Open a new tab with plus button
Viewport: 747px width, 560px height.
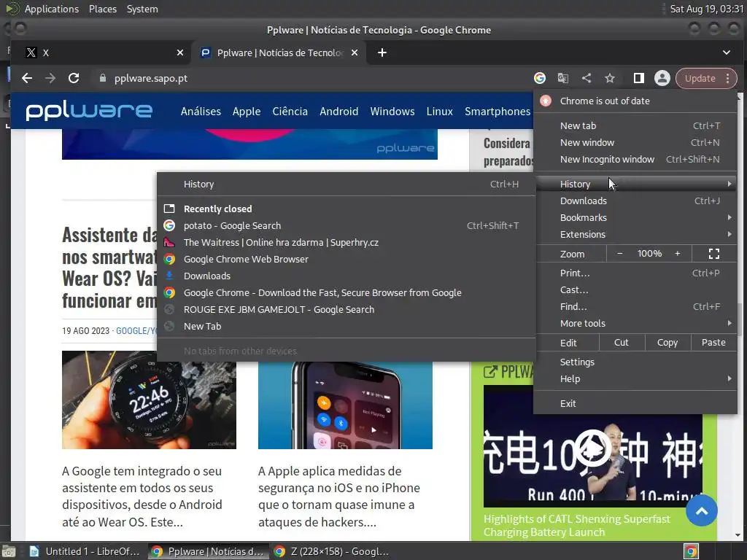coord(382,52)
